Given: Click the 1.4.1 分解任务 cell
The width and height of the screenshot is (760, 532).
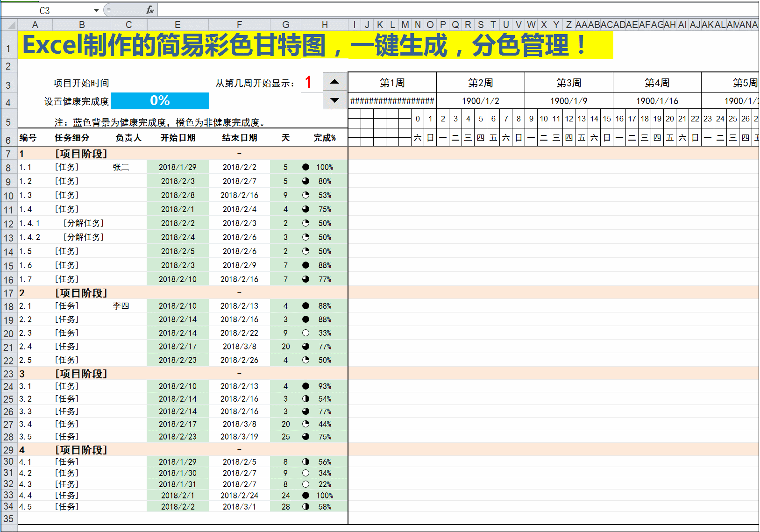Looking at the screenshot, I should click(x=84, y=223).
